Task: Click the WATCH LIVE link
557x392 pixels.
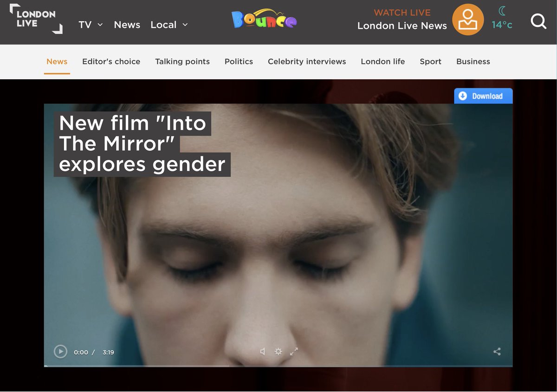Action: tap(402, 13)
